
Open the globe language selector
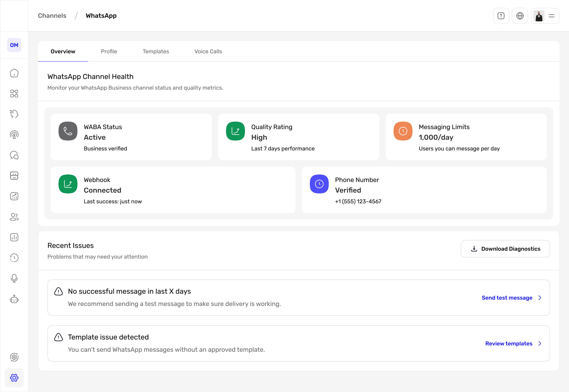520,16
